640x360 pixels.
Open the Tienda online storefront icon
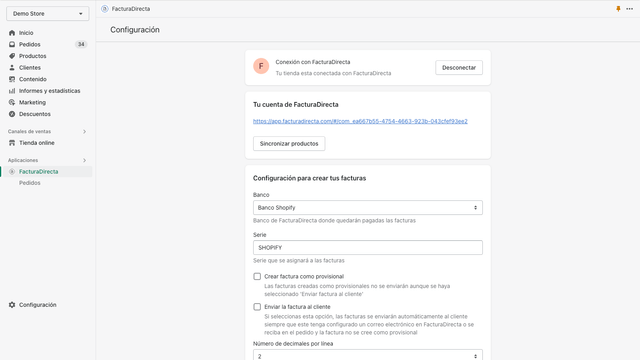[12, 143]
